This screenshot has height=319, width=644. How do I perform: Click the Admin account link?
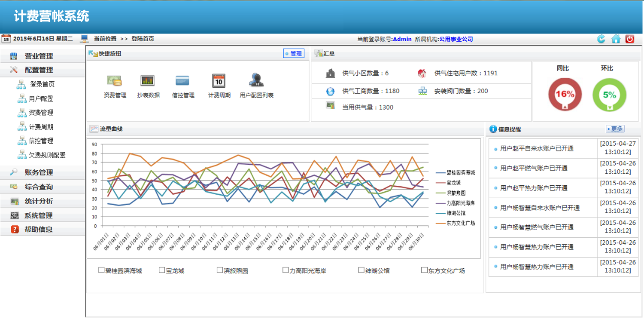tap(402, 39)
